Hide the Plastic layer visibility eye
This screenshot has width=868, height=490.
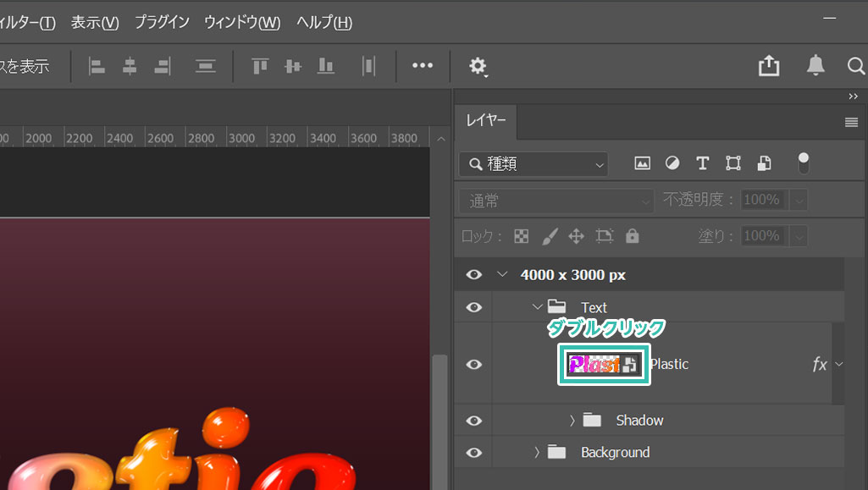point(474,364)
